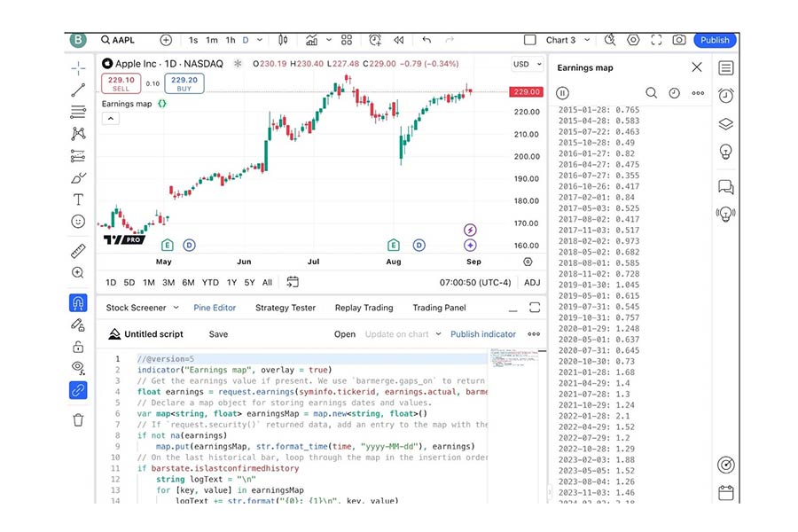Search the Earnings map logs
Image resolution: width=798 pixels, height=532 pixels.
651,93
